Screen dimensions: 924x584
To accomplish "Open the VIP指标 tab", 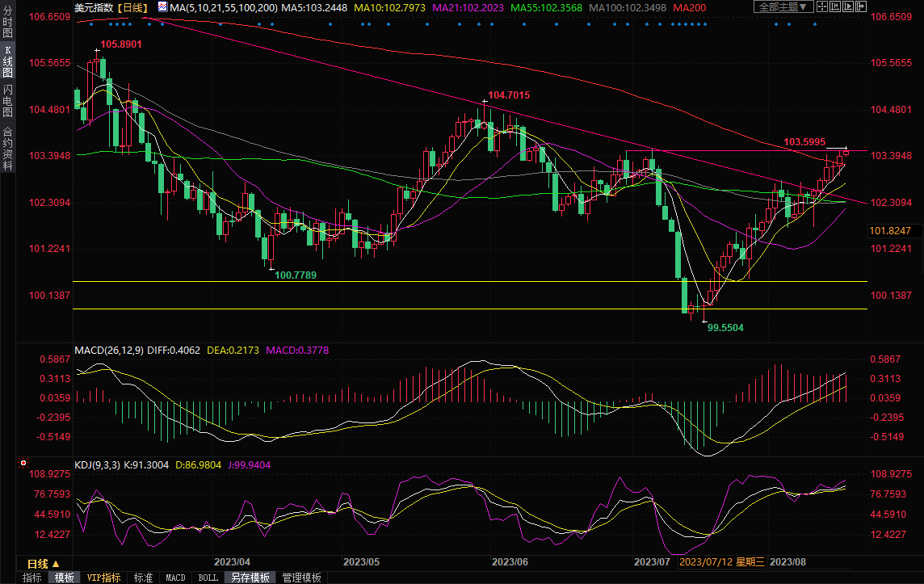I will 104,578.
